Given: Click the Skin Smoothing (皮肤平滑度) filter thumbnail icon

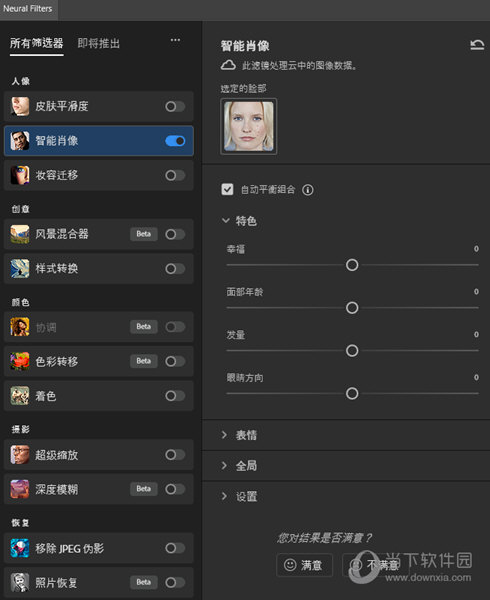Looking at the screenshot, I should point(20,106).
